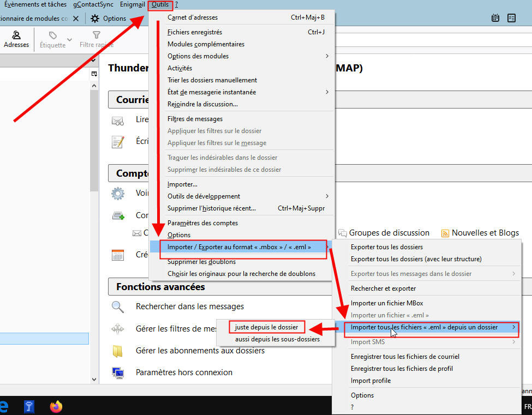Click the account settings gear icon

pyautogui.click(x=118, y=194)
